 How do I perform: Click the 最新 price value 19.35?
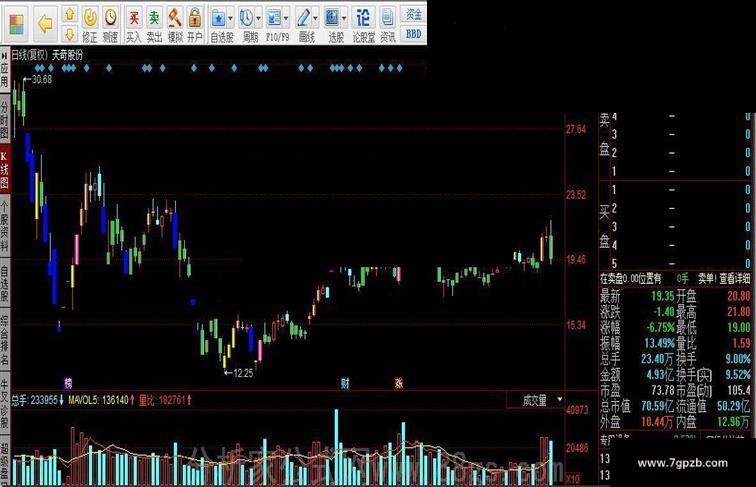663,296
